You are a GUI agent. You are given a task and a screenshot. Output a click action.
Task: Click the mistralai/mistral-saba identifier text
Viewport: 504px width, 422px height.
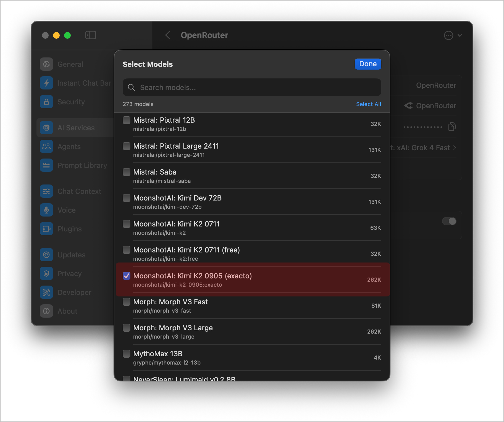coord(162,181)
